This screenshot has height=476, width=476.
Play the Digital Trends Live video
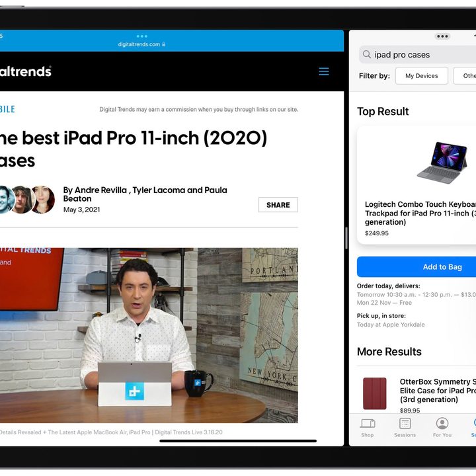click(149, 335)
